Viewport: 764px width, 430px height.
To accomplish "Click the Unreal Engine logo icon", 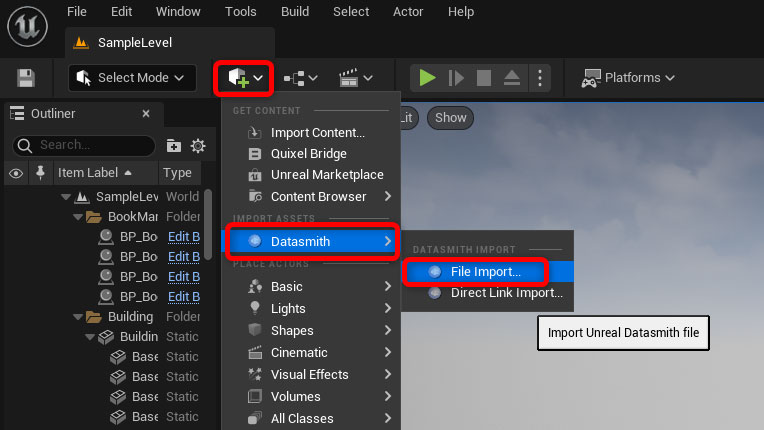I will (x=27, y=26).
